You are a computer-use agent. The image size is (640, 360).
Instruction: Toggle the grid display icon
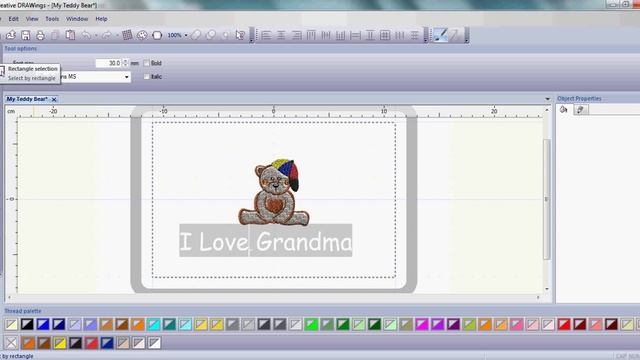(x=127, y=36)
